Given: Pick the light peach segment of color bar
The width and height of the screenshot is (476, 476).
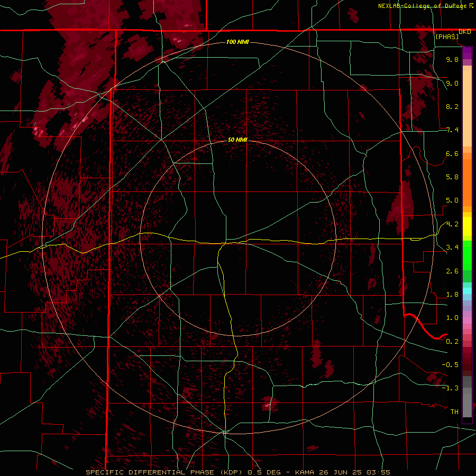Looking at the screenshot, I should coord(467,108).
